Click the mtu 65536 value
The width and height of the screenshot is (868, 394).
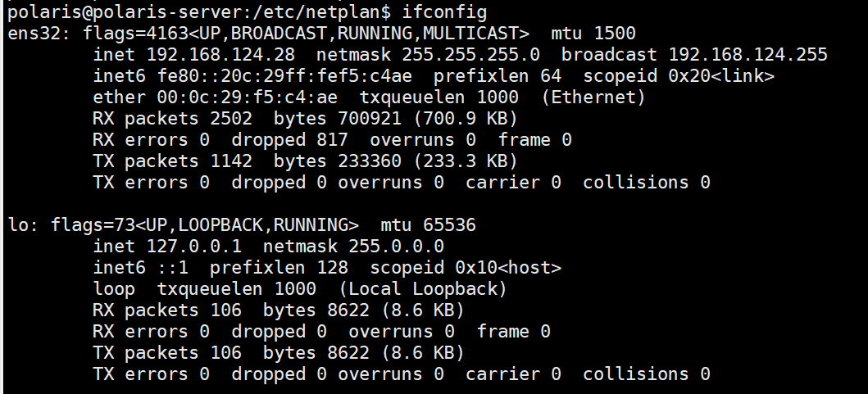pyautogui.click(x=449, y=225)
